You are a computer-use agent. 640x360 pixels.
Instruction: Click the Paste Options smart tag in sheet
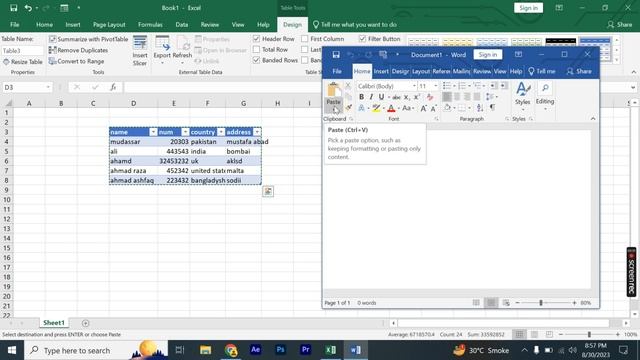268,191
